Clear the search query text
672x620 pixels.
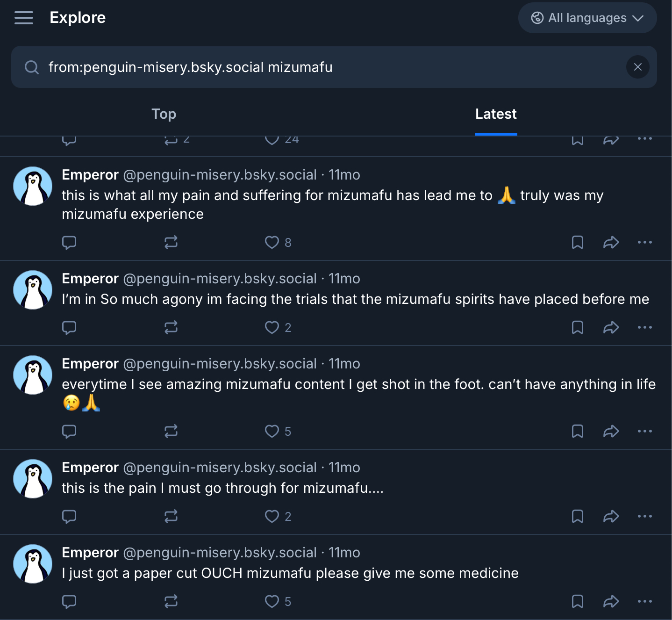(637, 67)
